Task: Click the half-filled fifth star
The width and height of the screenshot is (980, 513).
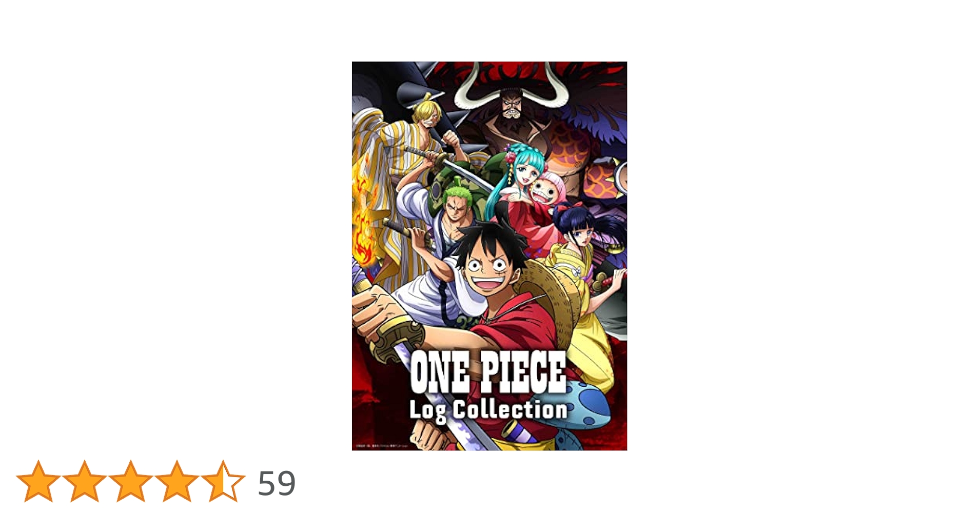Action: coord(223,481)
